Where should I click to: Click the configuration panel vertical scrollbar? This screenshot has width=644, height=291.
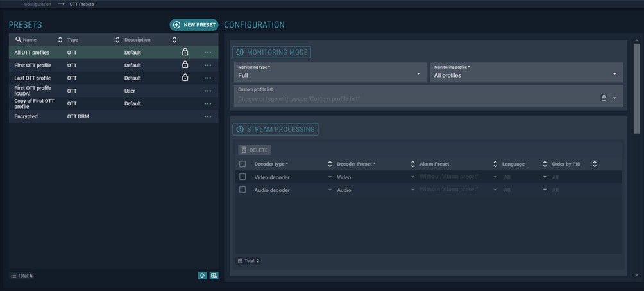coord(636,90)
